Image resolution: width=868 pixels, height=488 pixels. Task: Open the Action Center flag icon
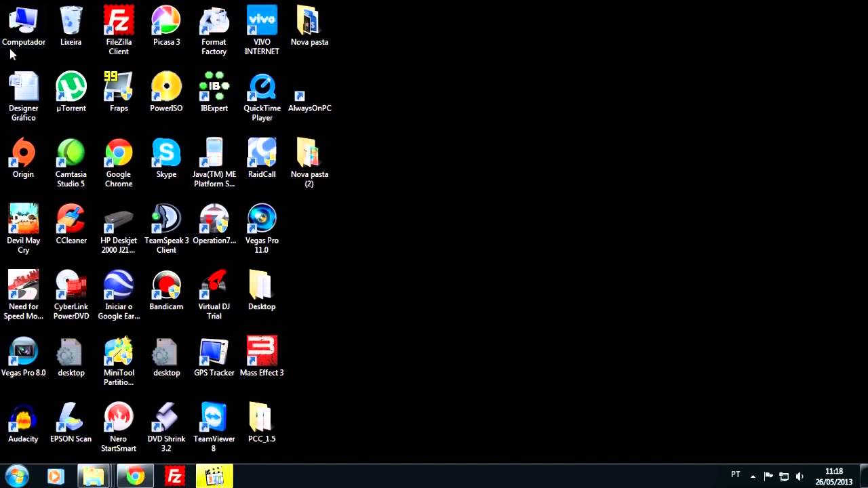pyautogui.click(x=768, y=476)
